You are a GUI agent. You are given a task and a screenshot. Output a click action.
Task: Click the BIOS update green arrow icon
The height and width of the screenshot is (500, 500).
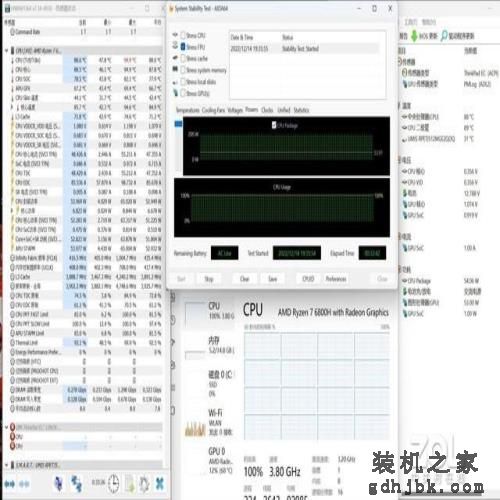point(414,36)
